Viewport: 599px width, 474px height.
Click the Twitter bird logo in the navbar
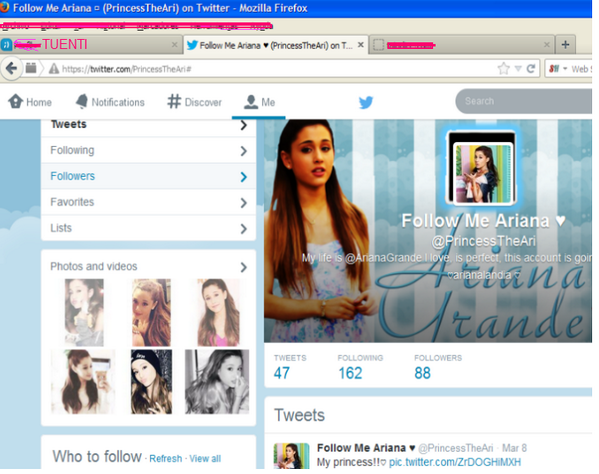point(366,102)
